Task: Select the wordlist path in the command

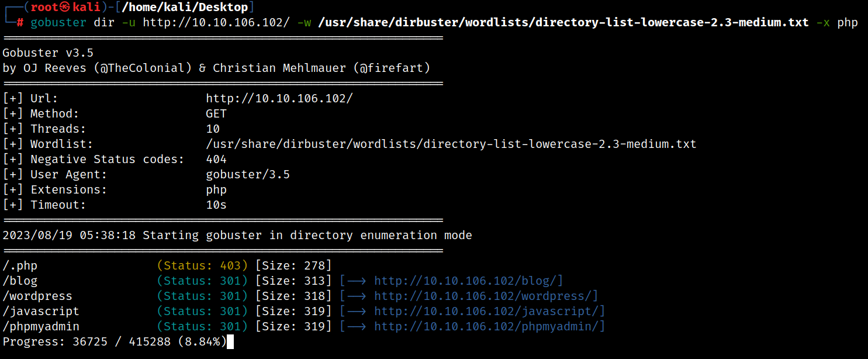Action: (x=563, y=23)
